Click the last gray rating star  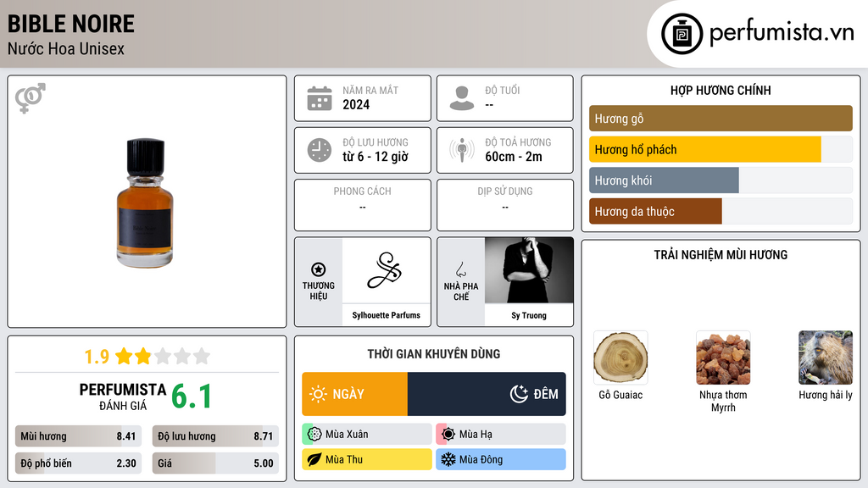pyautogui.click(x=202, y=356)
